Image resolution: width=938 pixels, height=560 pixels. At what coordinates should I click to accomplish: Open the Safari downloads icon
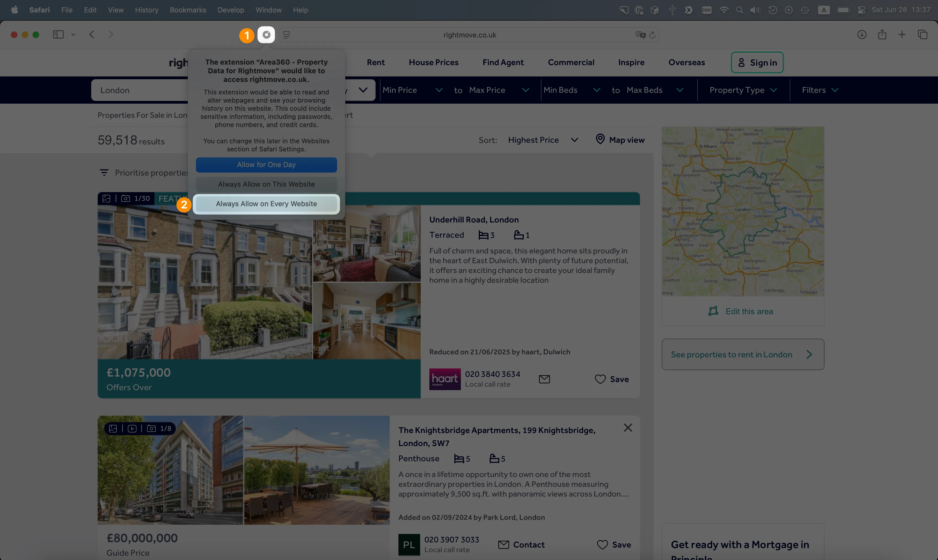[862, 35]
